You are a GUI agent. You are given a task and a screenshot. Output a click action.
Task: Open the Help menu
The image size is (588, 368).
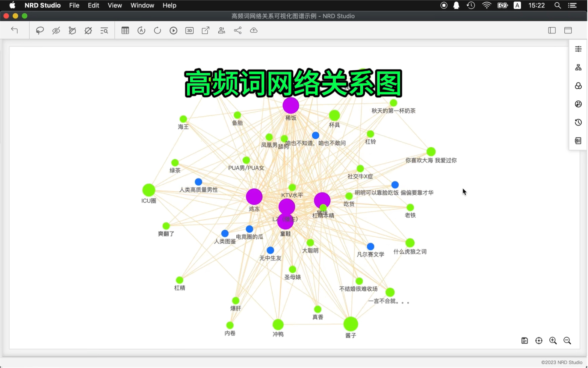169,5
